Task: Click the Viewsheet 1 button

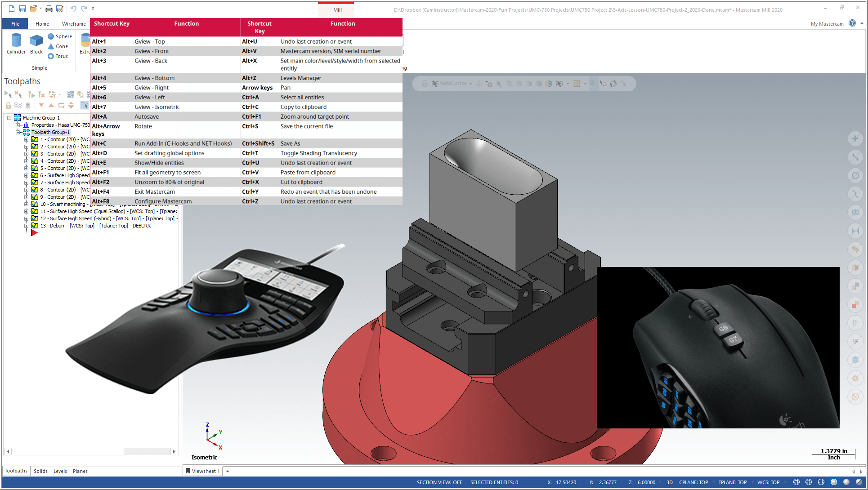Action: pos(203,471)
